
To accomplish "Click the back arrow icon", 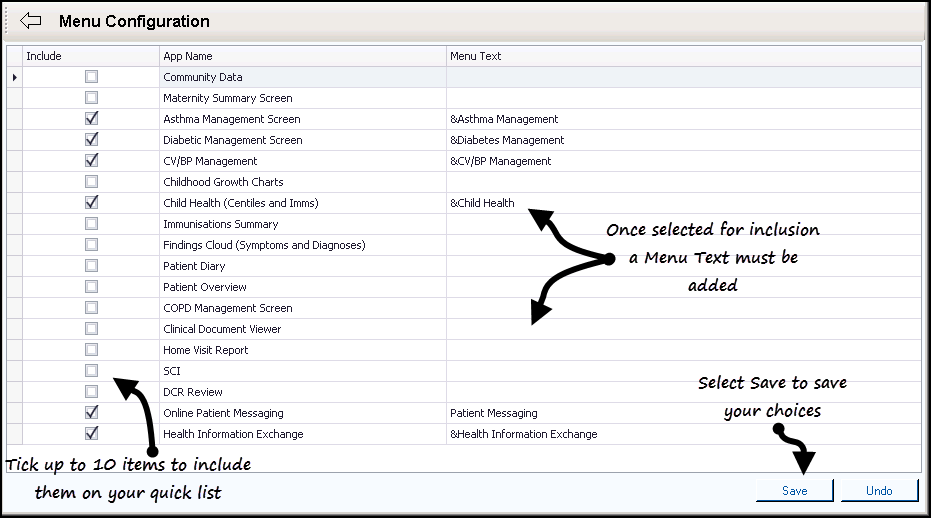I will point(30,21).
